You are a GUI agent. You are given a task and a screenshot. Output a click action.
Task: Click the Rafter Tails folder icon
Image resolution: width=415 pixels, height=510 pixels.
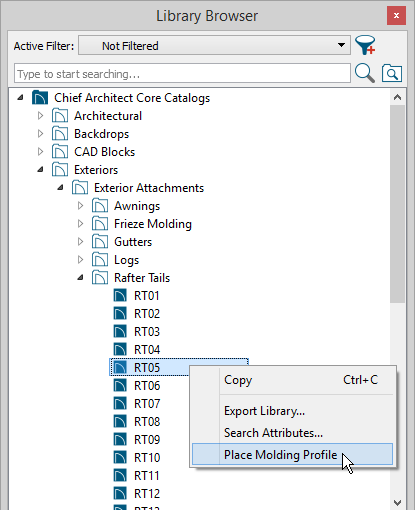(x=100, y=278)
